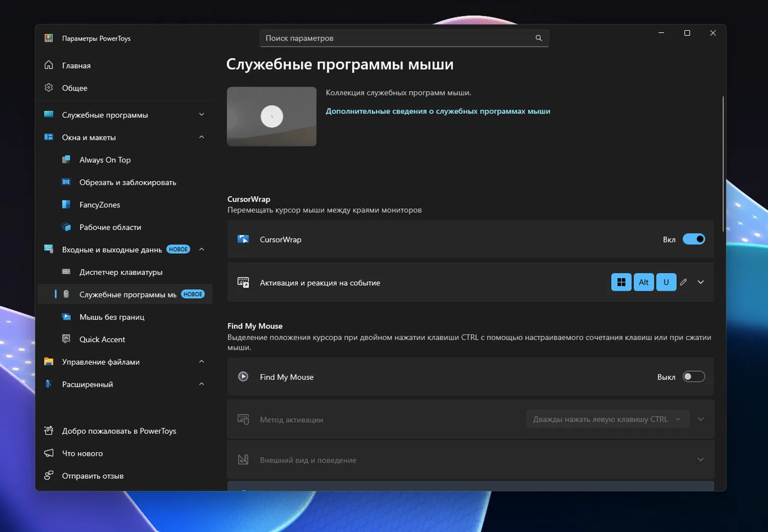Click the Коллекция служебных программ мыши description
The image size is (768, 532).
point(398,93)
